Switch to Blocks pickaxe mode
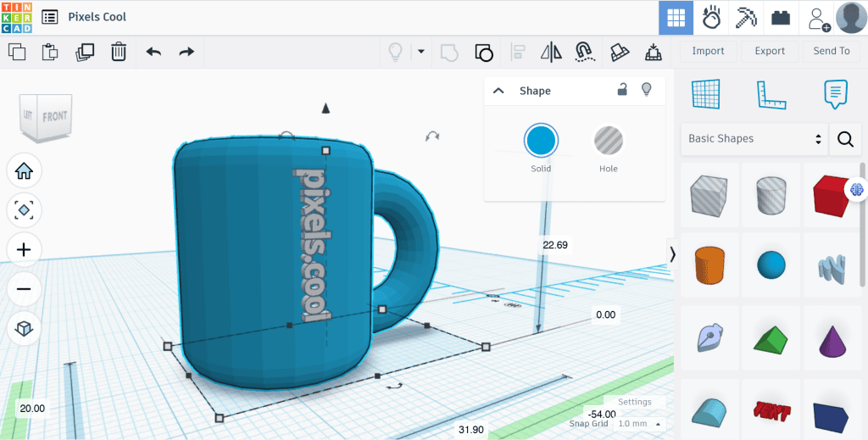Image resolution: width=868 pixels, height=440 pixels. (745, 18)
